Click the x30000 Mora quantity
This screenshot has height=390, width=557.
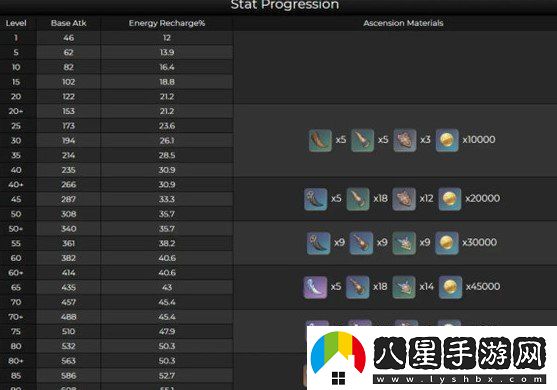pyautogui.click(x=479, y=243)
